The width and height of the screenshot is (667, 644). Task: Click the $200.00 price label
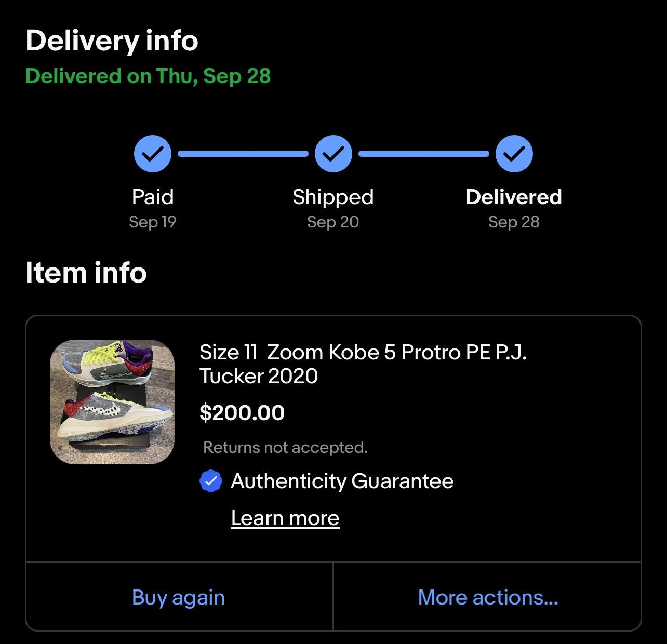click(x=242, y=412)
